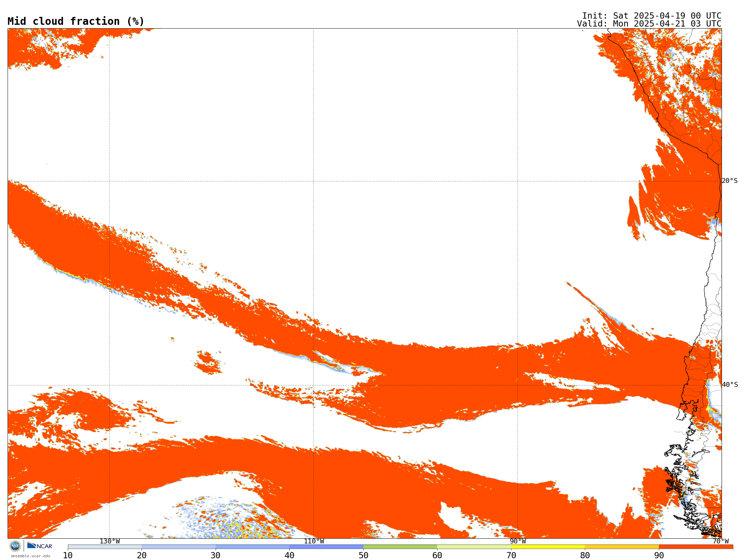
Task: Pick the 60-70 pale yellow-green colorbar swatch
Action: tap(474, 547)
